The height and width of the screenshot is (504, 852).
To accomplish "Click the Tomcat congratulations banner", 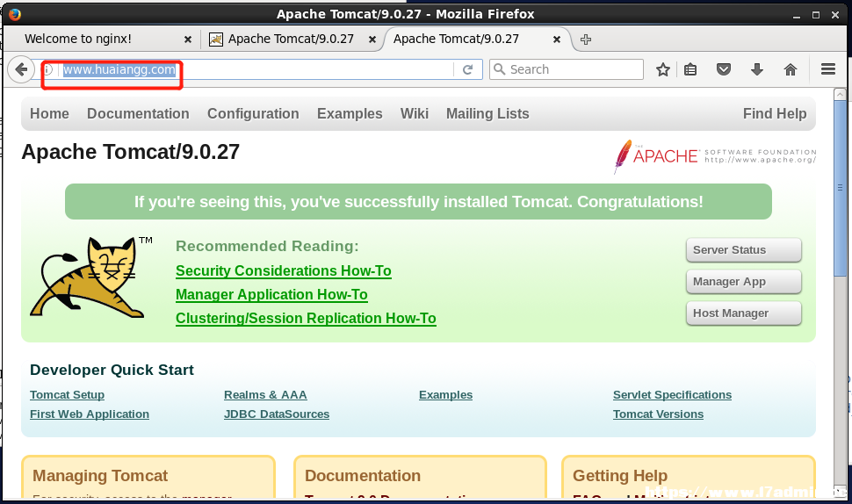I will (x=418, y=201).
